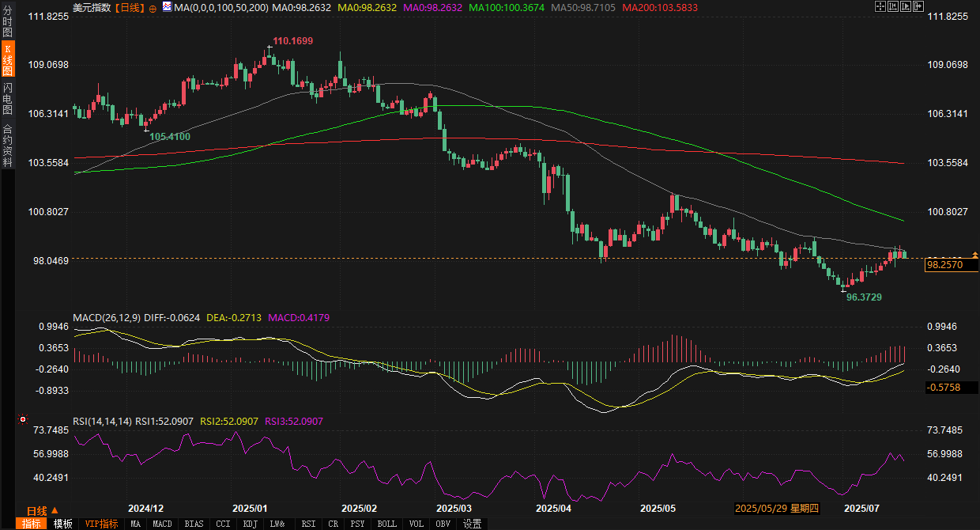Switch indicator to CCI

224,524
